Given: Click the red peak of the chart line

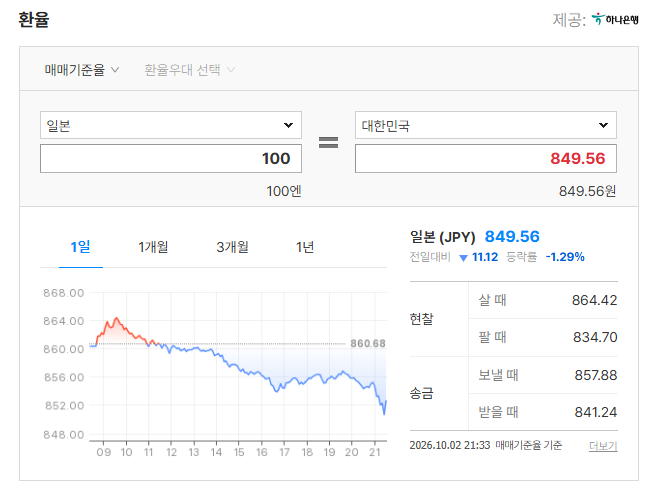Looking at the screenshot, I should click(117, 318).
